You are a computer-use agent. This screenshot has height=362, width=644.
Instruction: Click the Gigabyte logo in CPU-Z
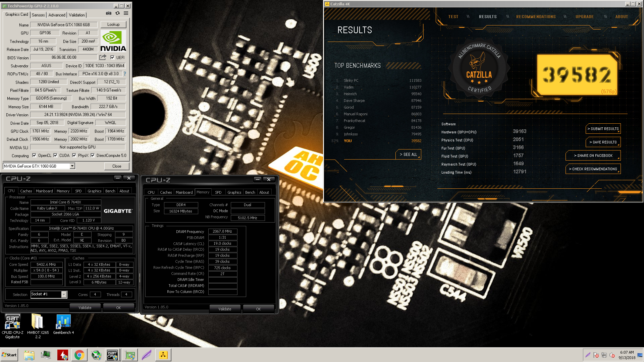coord(118,211)
